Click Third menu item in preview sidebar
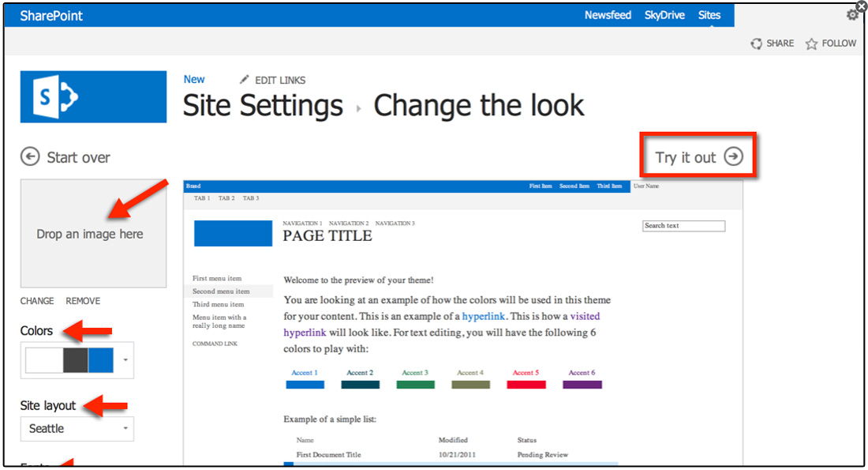The width and height of the screenshot is (868, 470). (218, 304)
